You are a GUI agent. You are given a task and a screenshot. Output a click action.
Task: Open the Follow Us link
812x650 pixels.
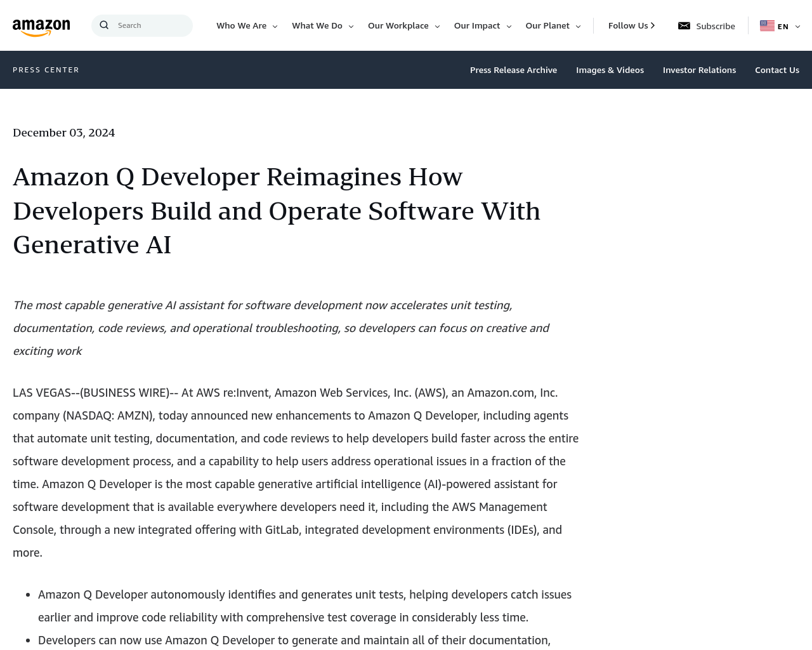[x=628, y=25]
